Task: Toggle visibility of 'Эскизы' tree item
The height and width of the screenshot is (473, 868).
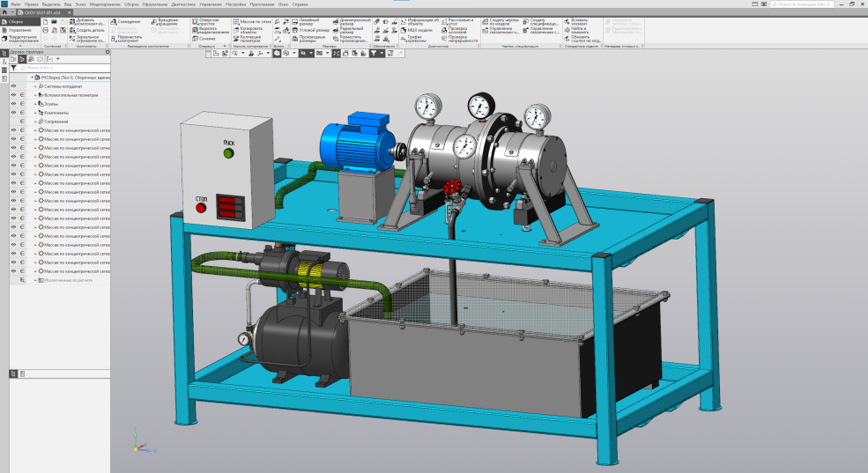Action: click(13, 104)
